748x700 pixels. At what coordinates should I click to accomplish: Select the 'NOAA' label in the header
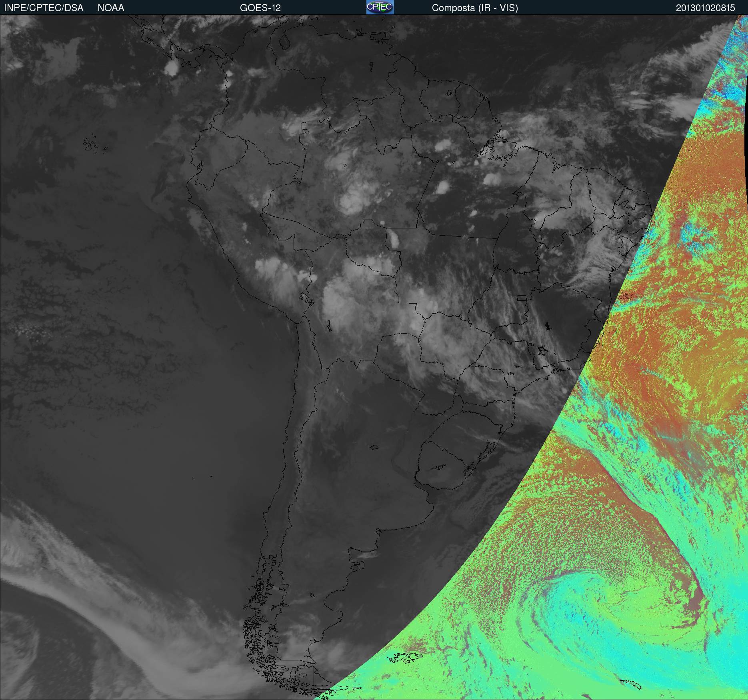(x=111, y=8)
